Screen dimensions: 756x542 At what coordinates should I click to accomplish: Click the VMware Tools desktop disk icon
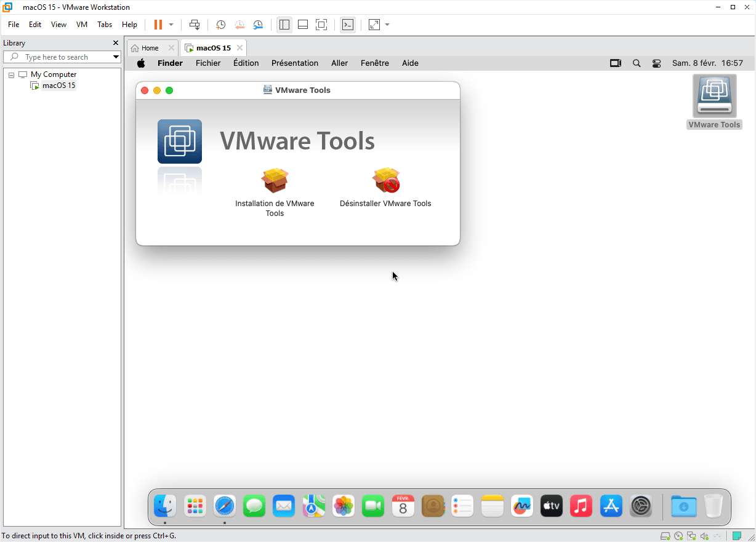(x=714, y=96)
